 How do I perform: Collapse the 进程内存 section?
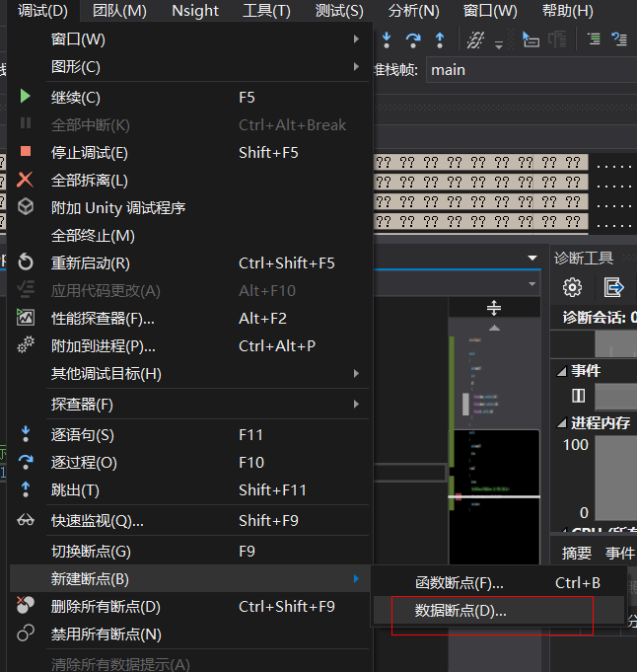(562, 423)
